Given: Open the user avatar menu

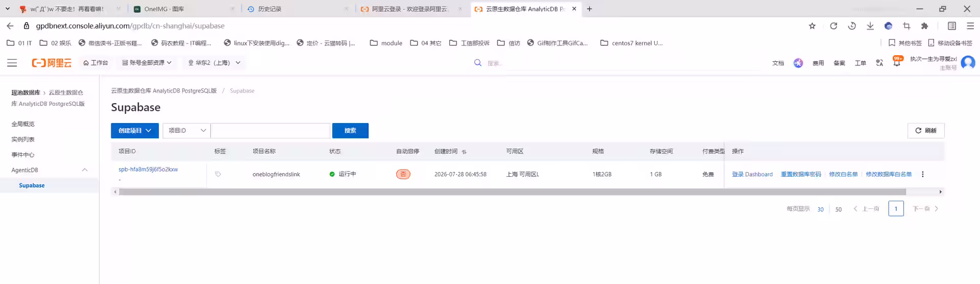Looking at the screenshot, I should pos(968,62).
